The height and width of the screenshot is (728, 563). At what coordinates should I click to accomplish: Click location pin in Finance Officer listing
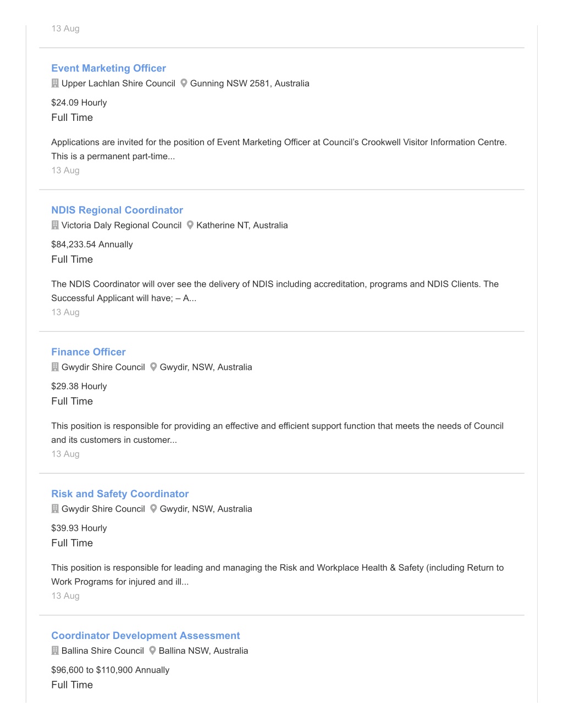[154, 366]
